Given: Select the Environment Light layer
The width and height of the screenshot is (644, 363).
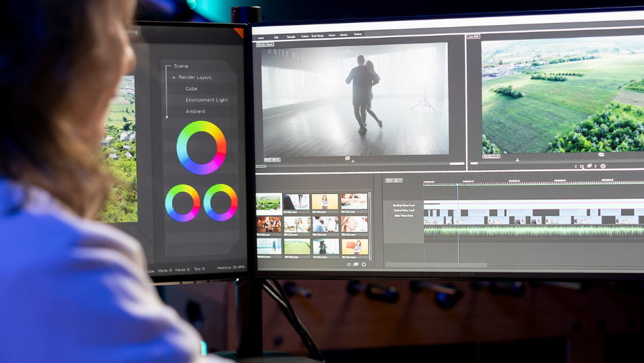Looking at the screenshot, I should (x=206, y=100).
